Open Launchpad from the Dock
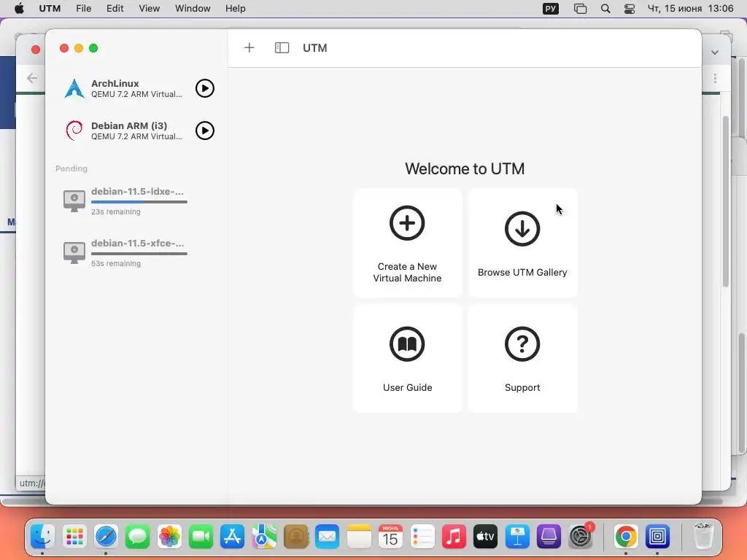This screenshot has width=747, height=560. (75, 537)
